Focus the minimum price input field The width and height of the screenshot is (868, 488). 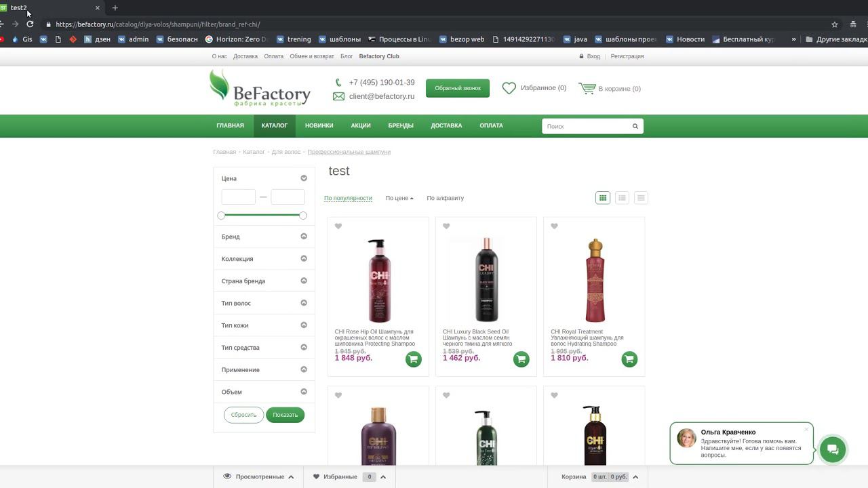(239, 197)
